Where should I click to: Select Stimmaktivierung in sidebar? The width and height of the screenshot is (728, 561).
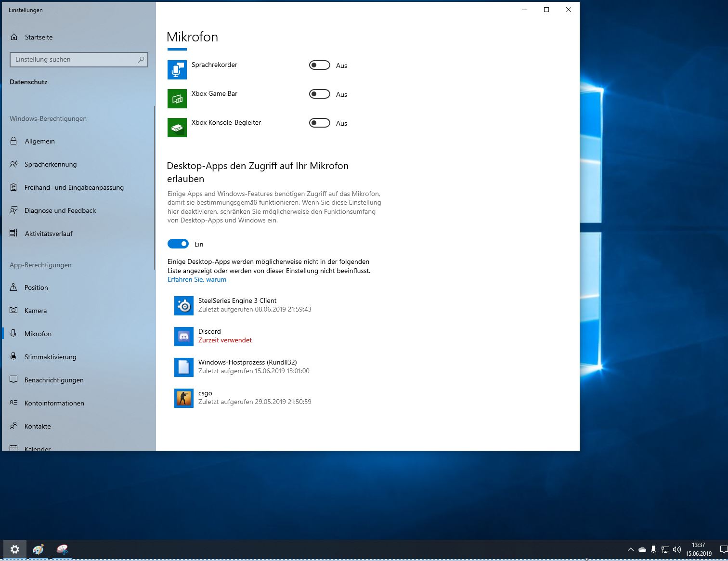tap(78, 357)
